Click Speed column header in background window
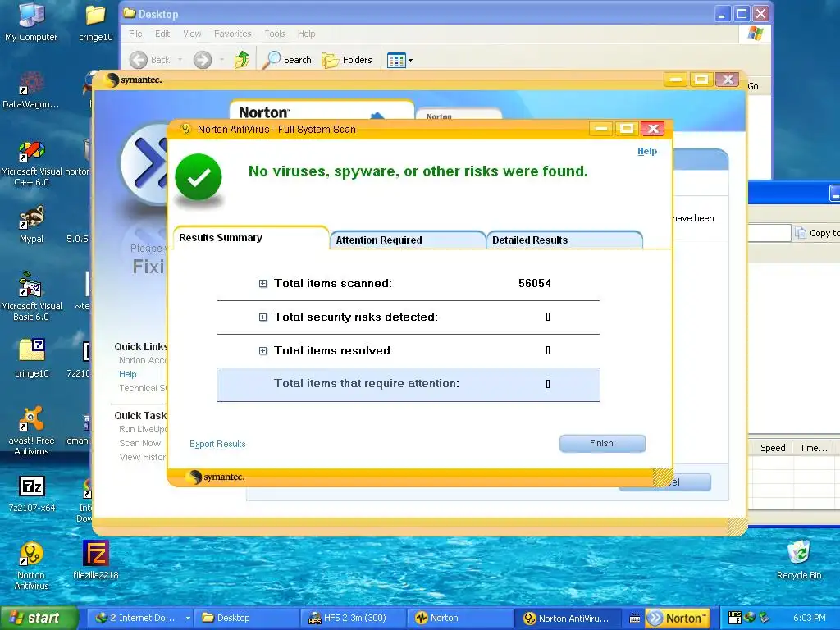840x630 pixels. (773, 448)
